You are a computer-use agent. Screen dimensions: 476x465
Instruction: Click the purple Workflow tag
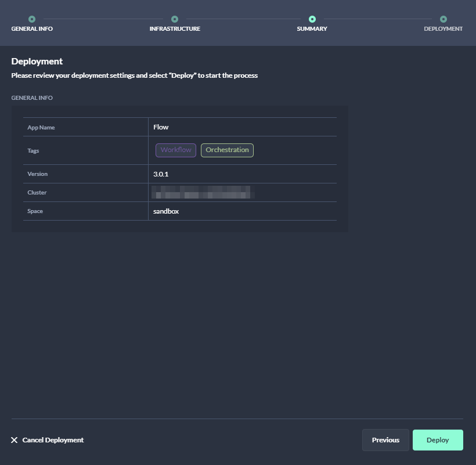[176, 150]
